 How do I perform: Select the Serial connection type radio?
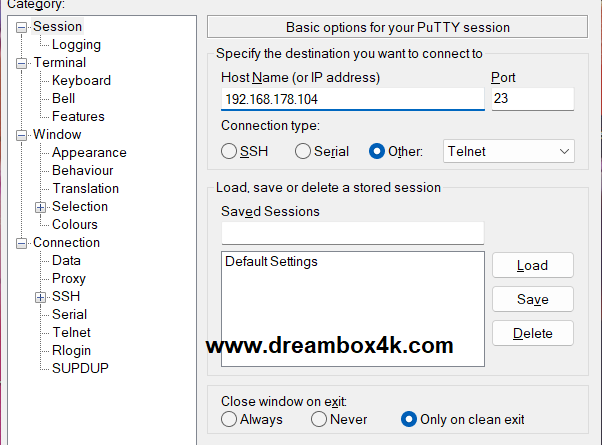click(x=303, y=151)
